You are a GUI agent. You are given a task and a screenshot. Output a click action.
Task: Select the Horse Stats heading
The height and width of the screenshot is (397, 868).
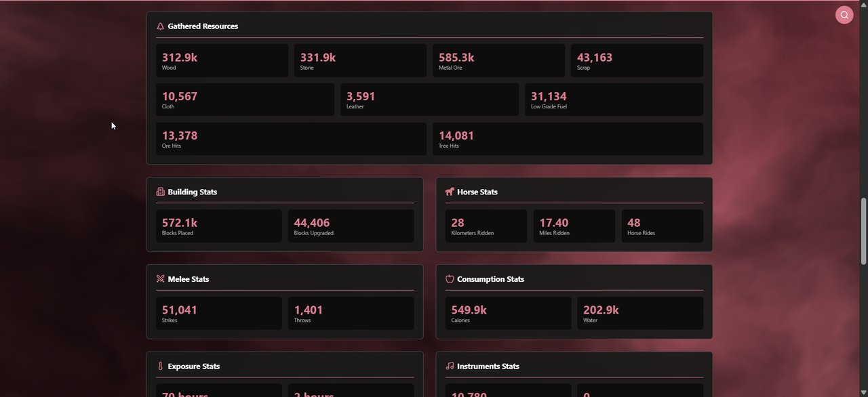(477, 192)
